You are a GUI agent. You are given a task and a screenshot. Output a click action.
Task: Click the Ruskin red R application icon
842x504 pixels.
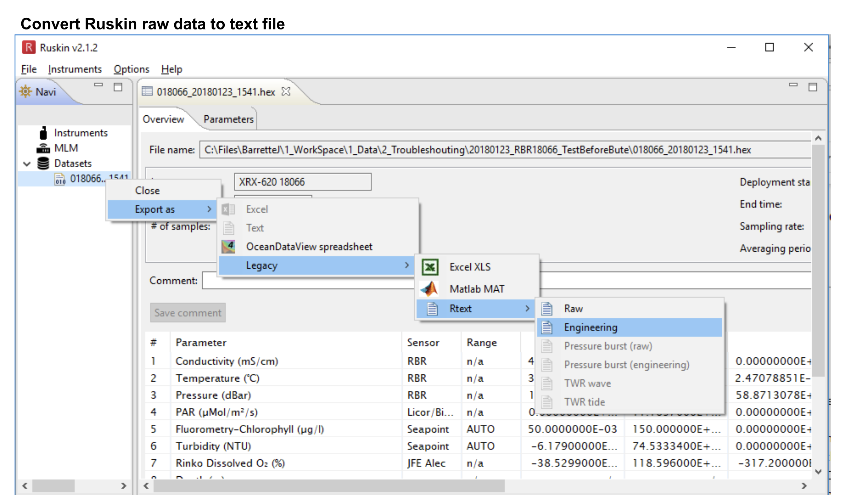29,48
